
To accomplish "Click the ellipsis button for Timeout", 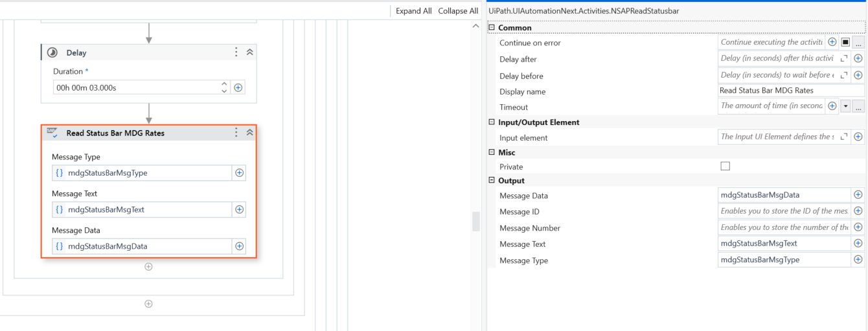I will pos(858,106).
